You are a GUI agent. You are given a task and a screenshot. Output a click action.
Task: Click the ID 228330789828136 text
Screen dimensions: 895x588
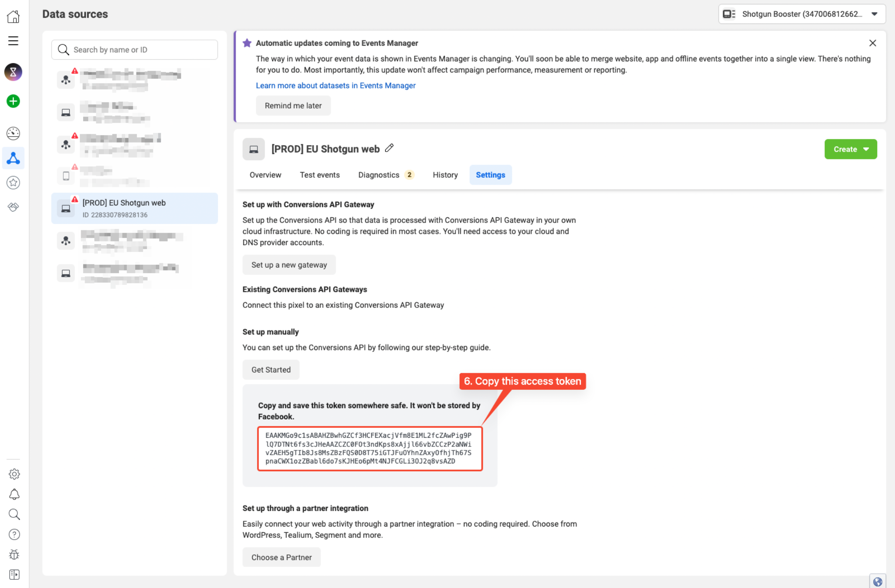click(x=115, y=215)
